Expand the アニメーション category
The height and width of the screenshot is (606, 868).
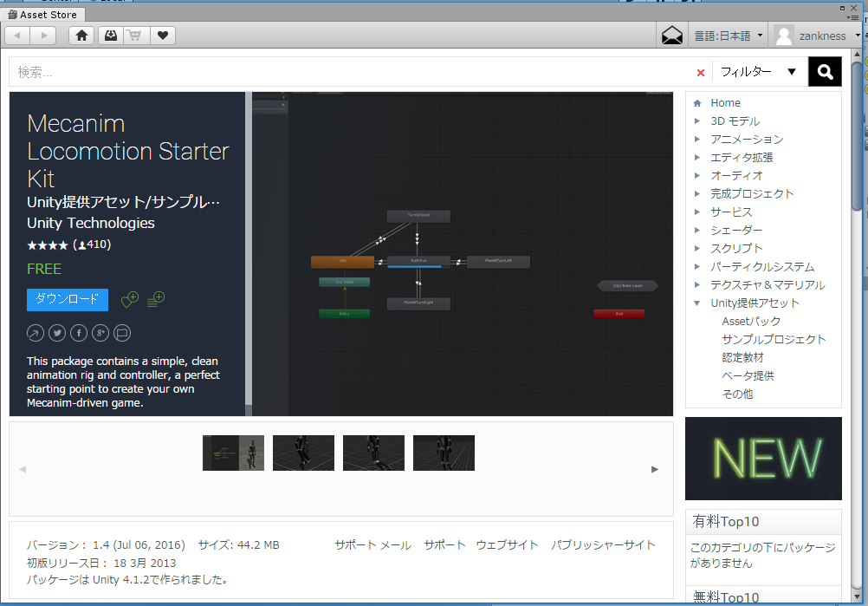pos(697,139)
